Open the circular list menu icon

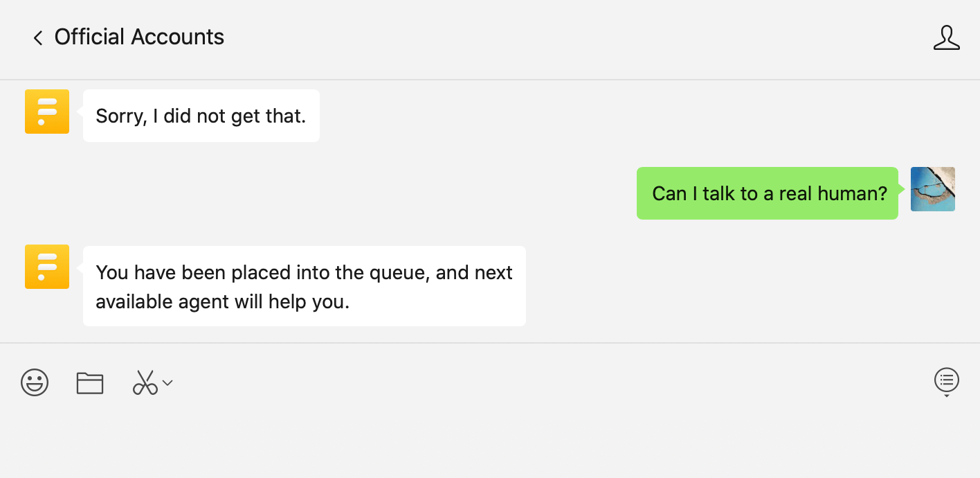pyautogui.click(x=946, y=379)
